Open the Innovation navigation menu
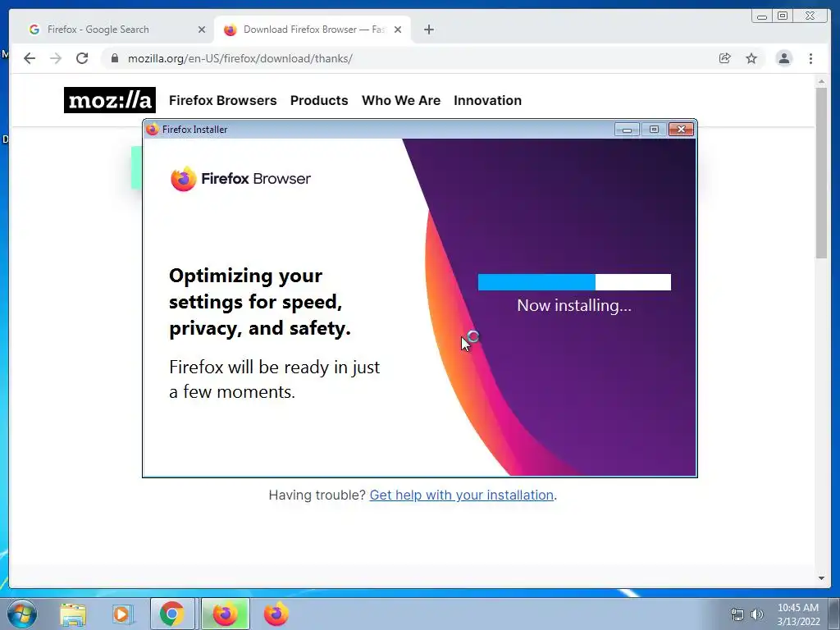The height and width of the screenshot is (630, 840). pyautogui.click(x=487, y=100)
